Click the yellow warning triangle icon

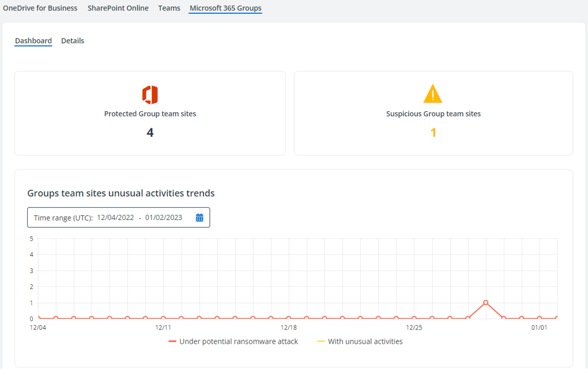[432, 94]
